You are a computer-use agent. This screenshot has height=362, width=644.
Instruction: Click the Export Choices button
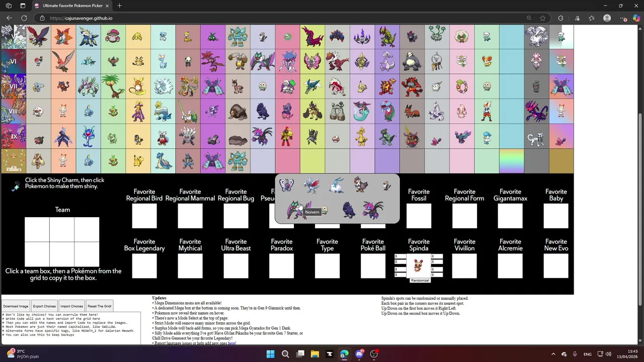(44, 306)
